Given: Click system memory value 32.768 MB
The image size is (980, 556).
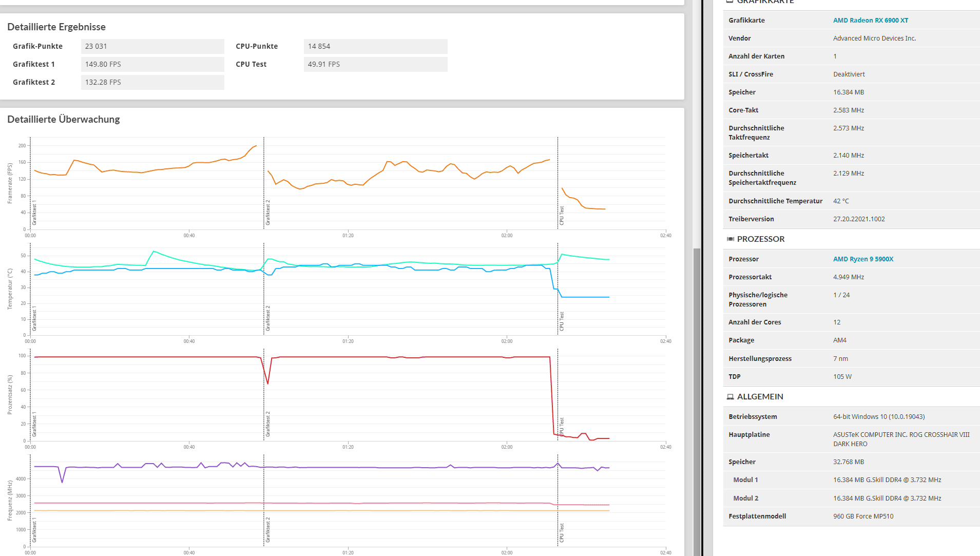Looking at the screenshot, I should coord(849,462).
